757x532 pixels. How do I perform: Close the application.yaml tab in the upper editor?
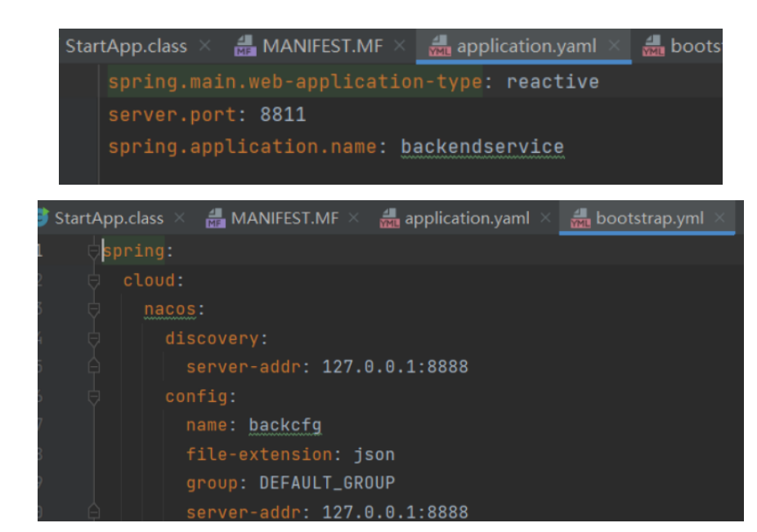coord(614,46)
